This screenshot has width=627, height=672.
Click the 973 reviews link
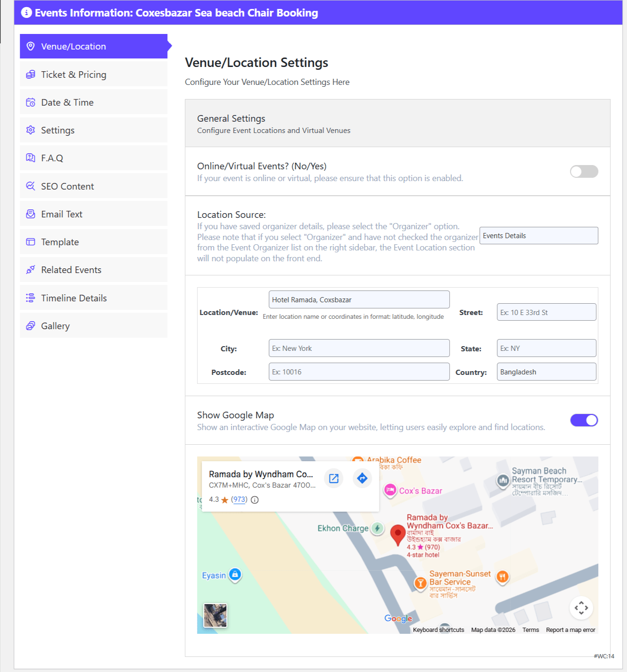pos(239,499)
